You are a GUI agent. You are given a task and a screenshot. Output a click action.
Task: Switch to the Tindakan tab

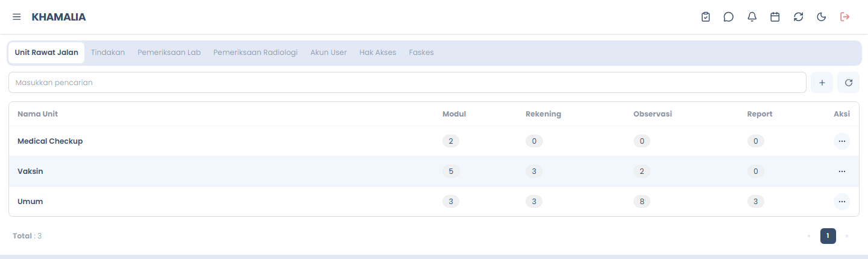coord(108,53)
